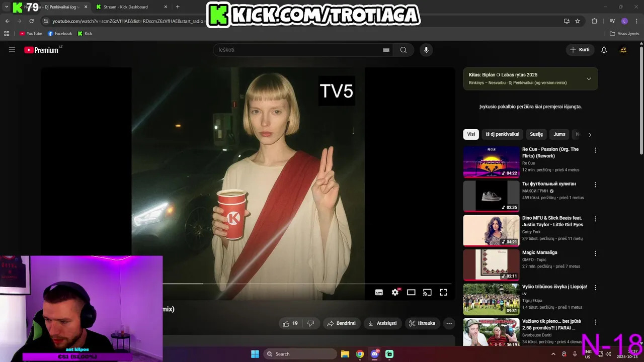
Task: Reload the current page
Action: (x=31, y=21)
